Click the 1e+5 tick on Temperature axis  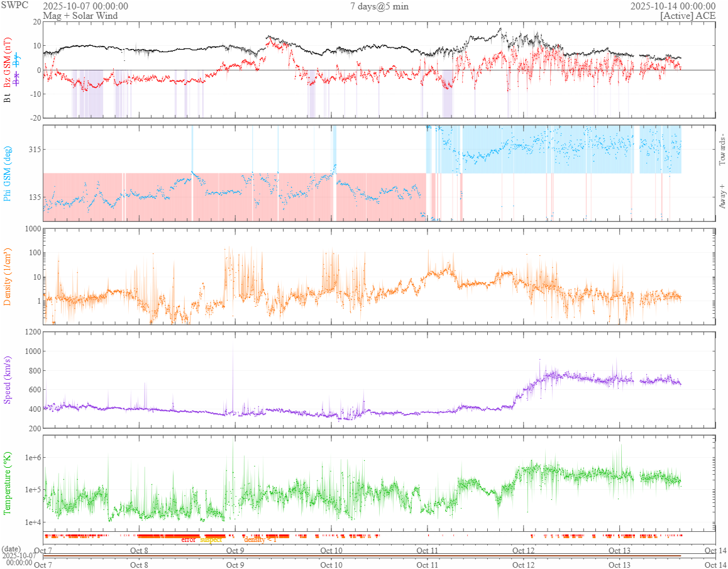click(33, 490)
